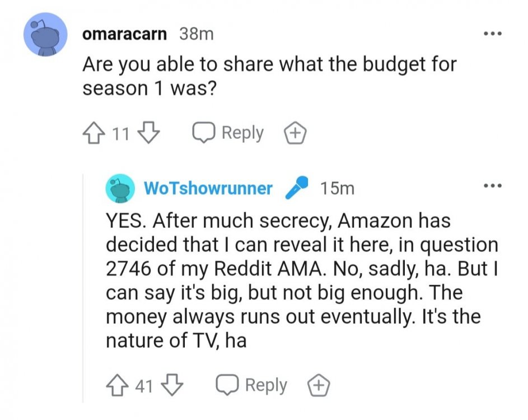Downvote omaracarn's comment
Viewport: 528px width, 420px height.
[148, 133]
